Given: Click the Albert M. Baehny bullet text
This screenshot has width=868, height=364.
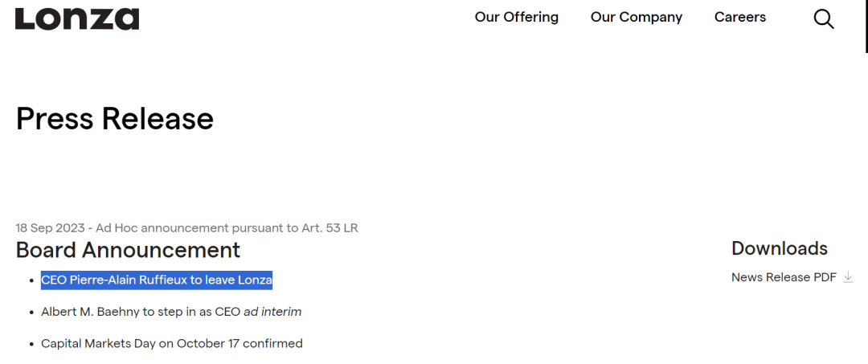Looking at the screenshot, I should tap(141, 312).
